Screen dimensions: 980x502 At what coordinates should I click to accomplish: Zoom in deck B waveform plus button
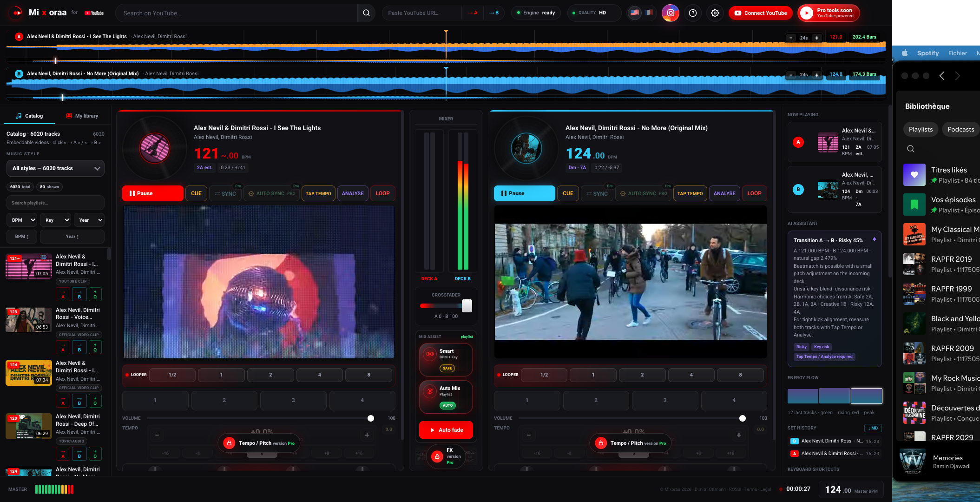point(817,75)
